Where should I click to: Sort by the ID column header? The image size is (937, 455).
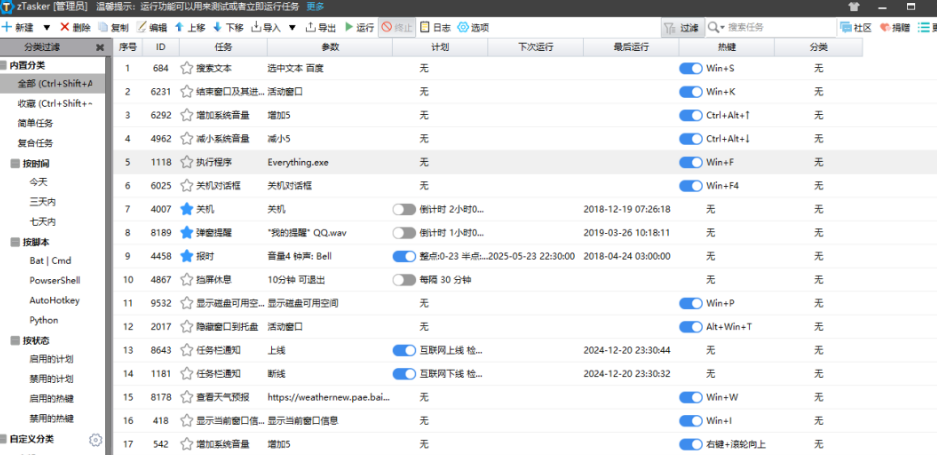[x=160, y=47]
